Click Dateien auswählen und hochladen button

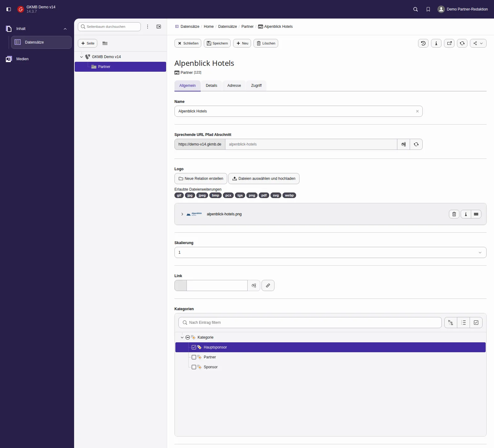264,179
